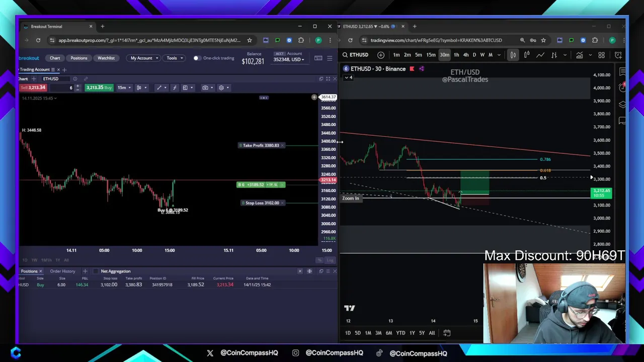Pop out the Breakout chart panel
The image size is (644, 362).
coord(321,79)
